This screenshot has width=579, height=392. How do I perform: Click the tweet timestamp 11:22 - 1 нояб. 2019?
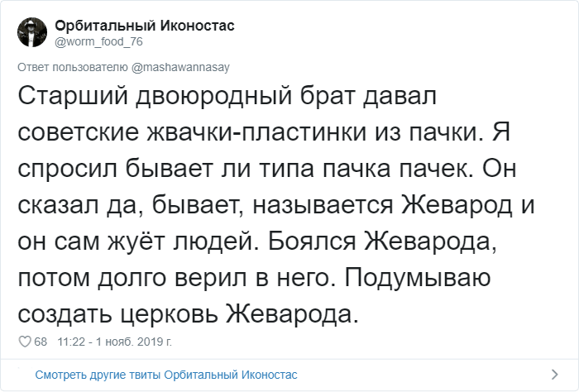coord(112,342)
